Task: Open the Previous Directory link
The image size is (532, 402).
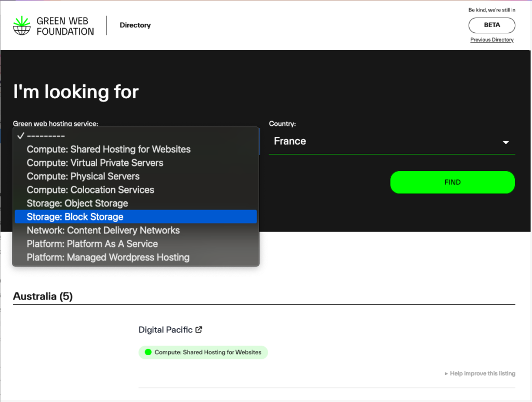Action: pos(491,40)
